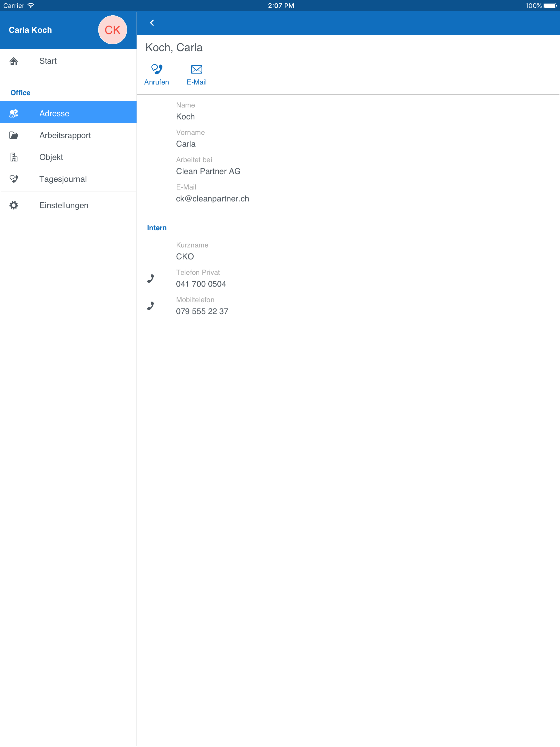The image size is (560, 747).
Task: Click the Vorname value Carla
Action: [186, 144]
